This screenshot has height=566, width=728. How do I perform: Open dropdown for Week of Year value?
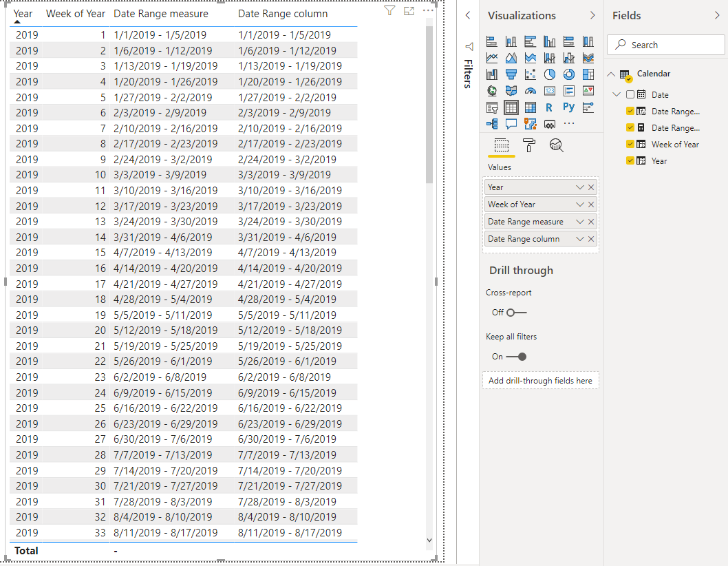pyautogui.click(x=580, y=205)
